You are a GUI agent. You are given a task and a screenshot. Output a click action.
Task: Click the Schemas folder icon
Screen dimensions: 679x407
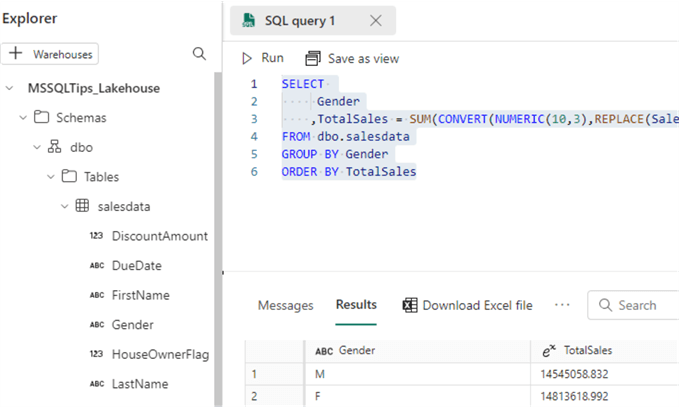click(x=42, y=118)
